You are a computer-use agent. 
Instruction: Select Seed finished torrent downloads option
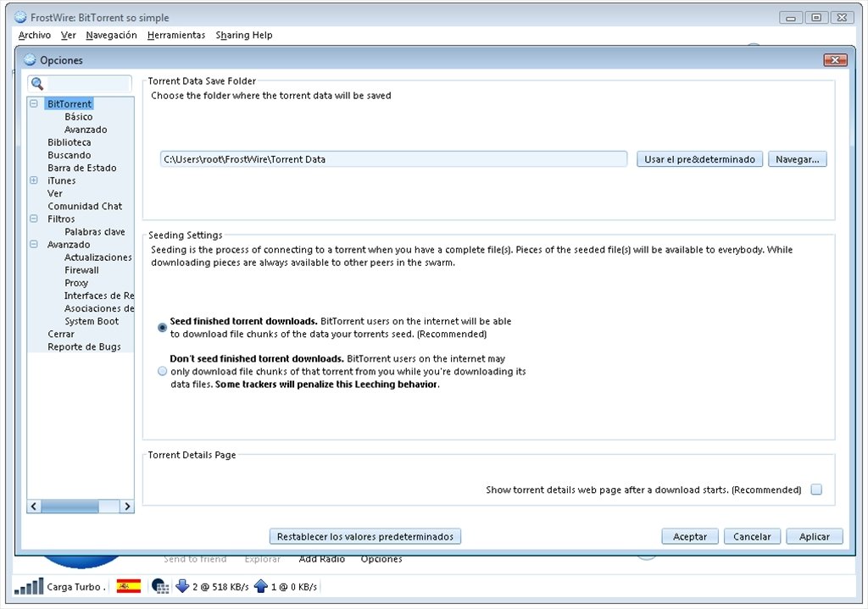(162, 328)
